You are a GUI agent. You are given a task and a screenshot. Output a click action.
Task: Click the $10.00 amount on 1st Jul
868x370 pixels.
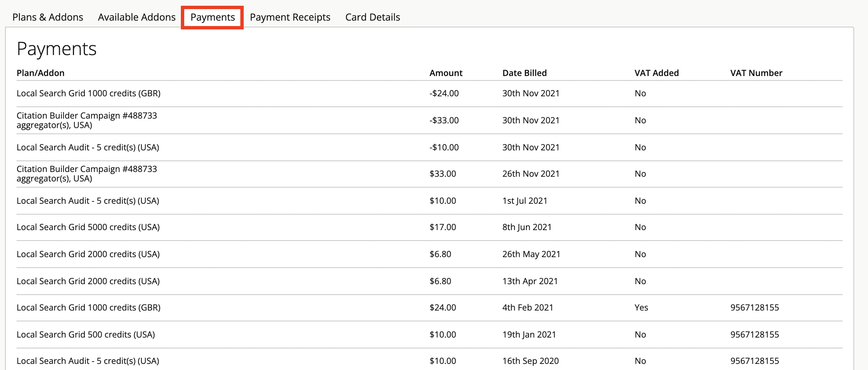coord(443,201)
